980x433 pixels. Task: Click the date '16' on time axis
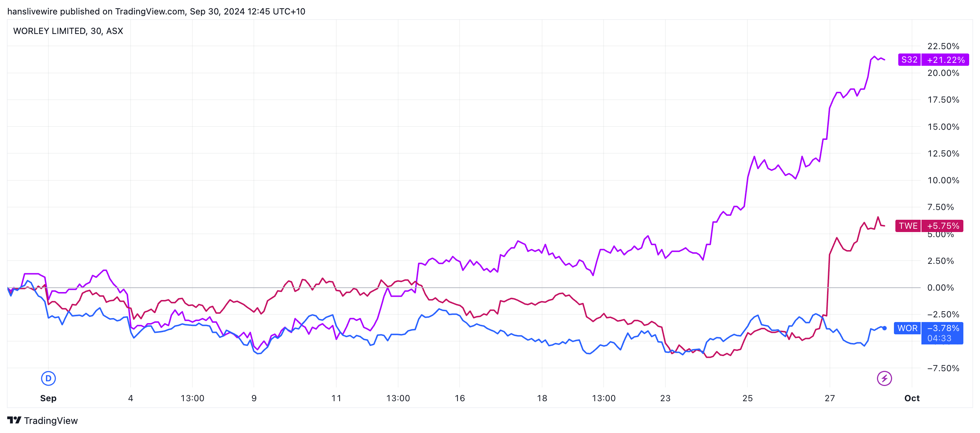(460, 398)
